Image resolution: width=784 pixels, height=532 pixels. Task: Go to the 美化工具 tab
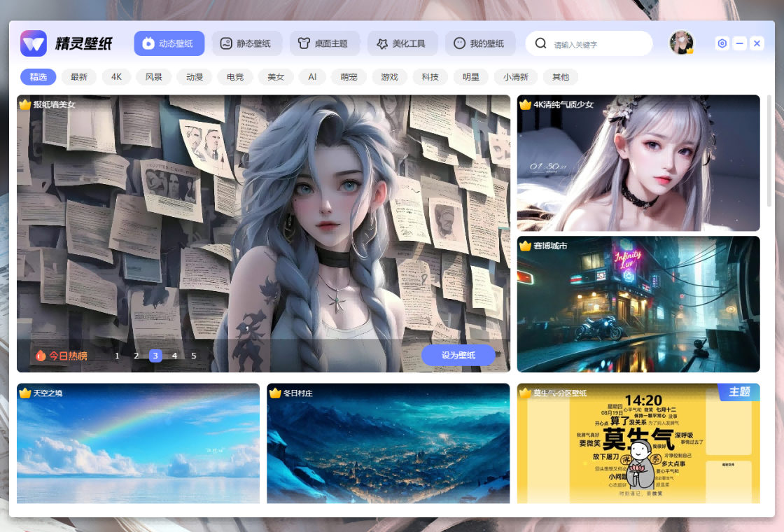coord(402,43)
